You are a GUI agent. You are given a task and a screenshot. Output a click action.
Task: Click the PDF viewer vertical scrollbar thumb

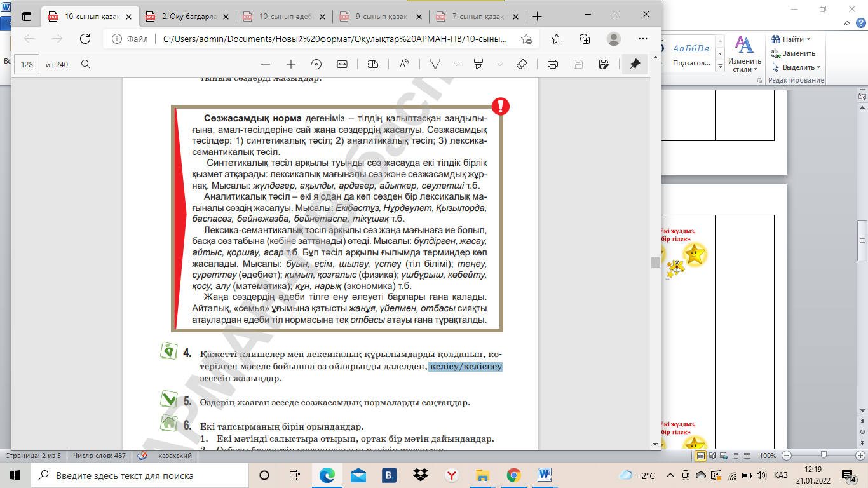click(x=655, y=261)
